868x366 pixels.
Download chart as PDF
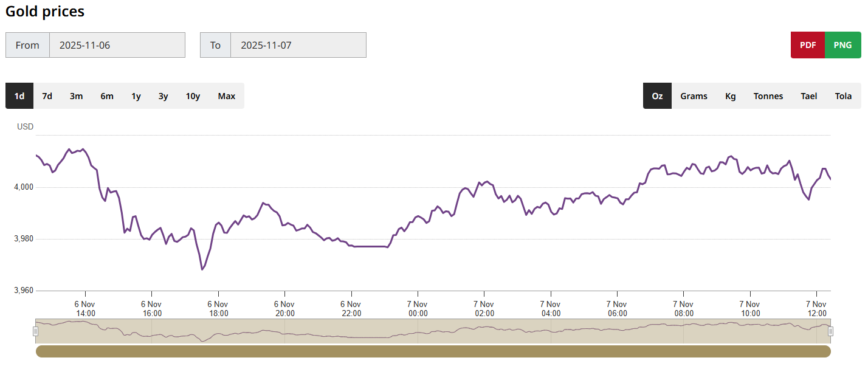point(808,45)
